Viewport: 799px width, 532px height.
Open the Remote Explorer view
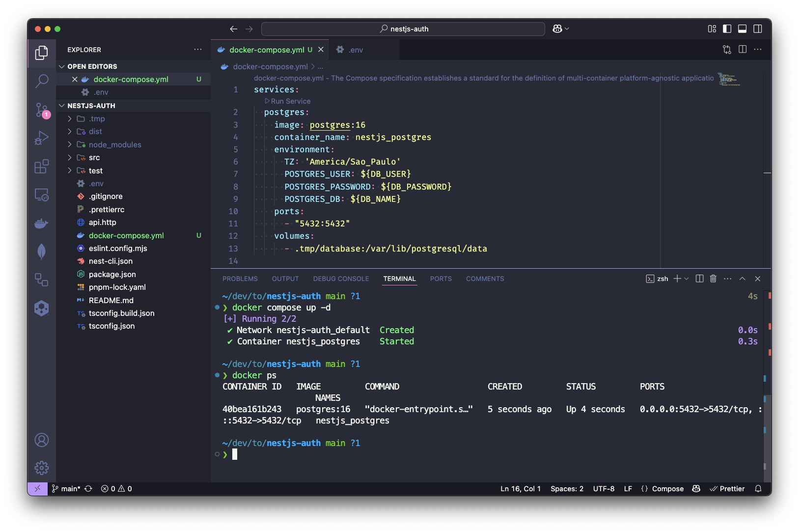coord(42,195)
